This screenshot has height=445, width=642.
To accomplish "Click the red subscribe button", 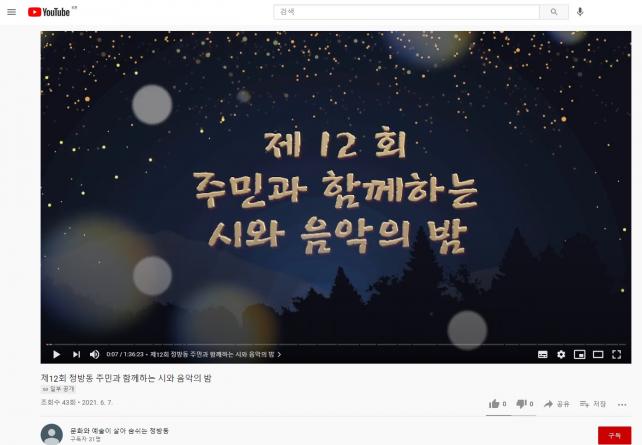I will 614,435.
